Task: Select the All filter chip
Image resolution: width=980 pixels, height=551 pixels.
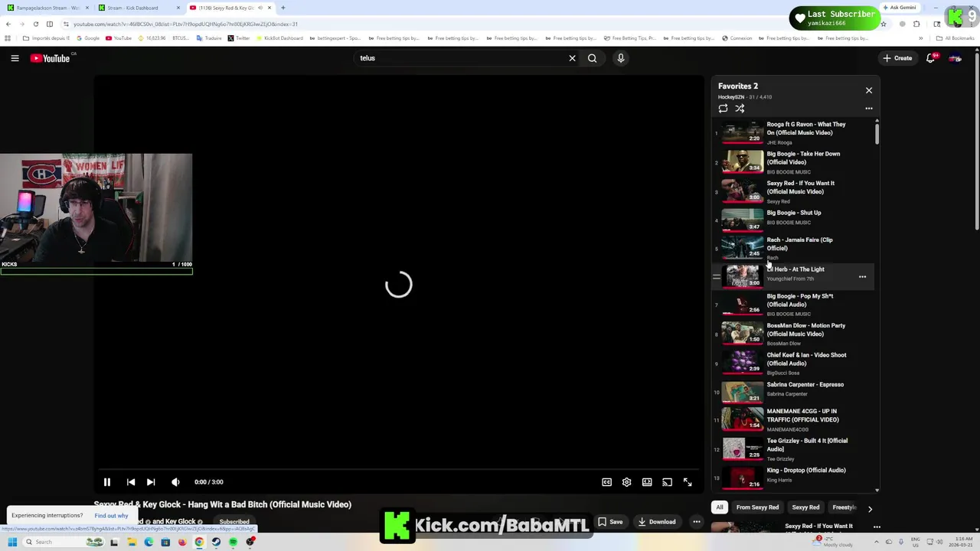Action: coord(720,507)
